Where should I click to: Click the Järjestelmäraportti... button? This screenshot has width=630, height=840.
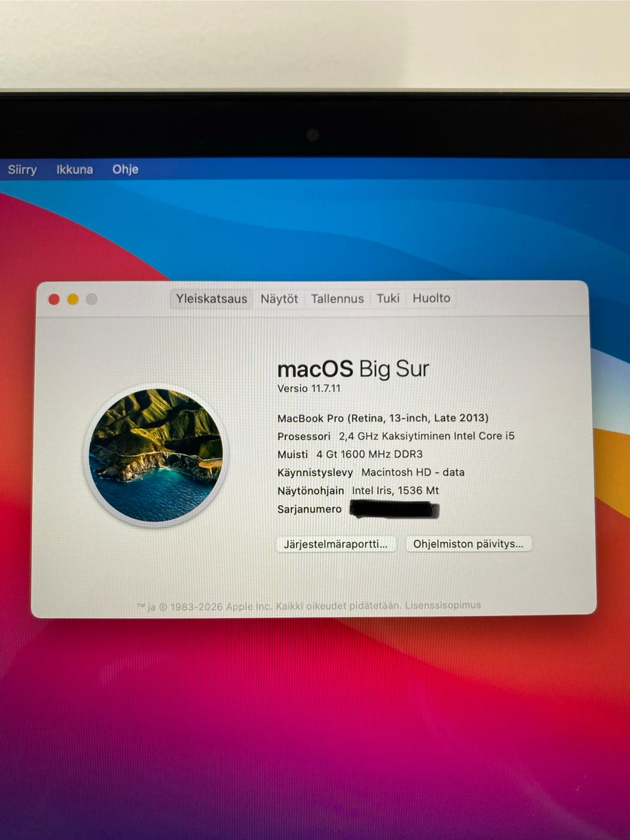[336, 544]
